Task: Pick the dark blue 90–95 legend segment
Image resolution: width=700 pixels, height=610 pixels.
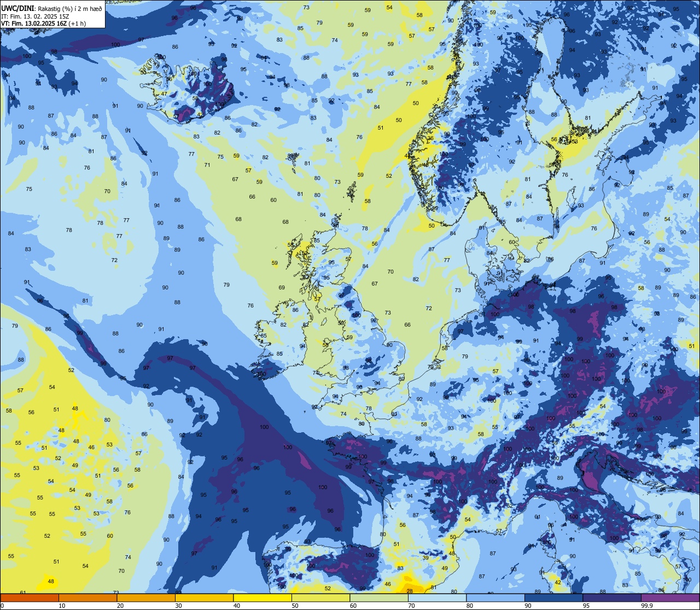Action: click(553, 597)
